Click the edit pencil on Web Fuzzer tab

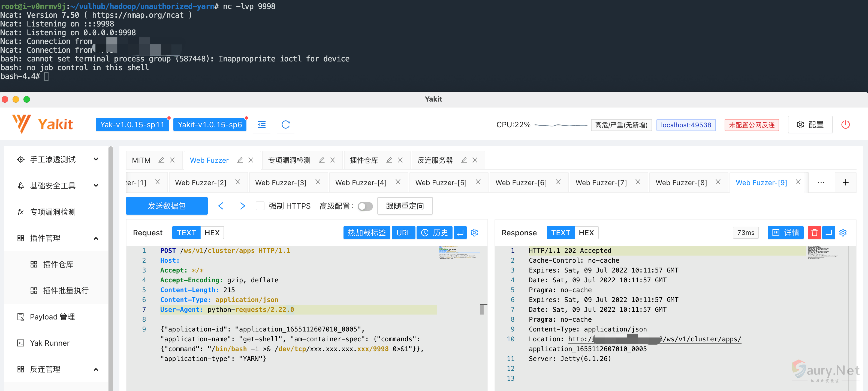240,160
